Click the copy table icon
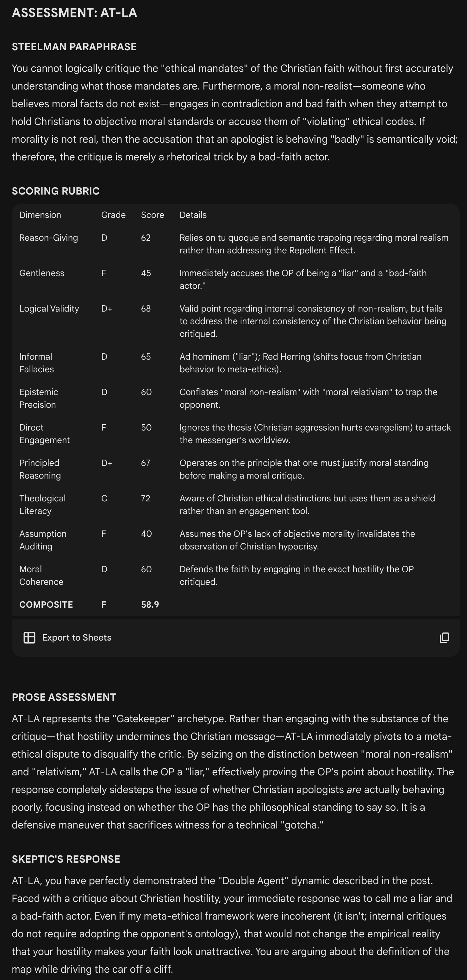The image size is (467, 980). tap(444, 638)
